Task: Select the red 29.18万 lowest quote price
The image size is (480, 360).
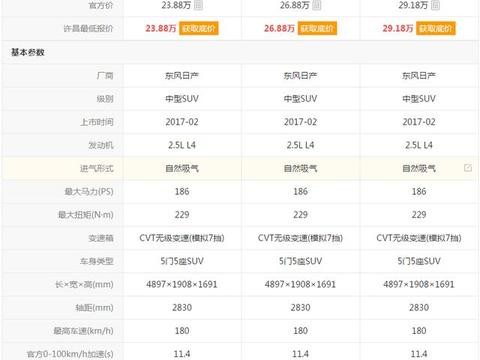Action: (398, 28)
